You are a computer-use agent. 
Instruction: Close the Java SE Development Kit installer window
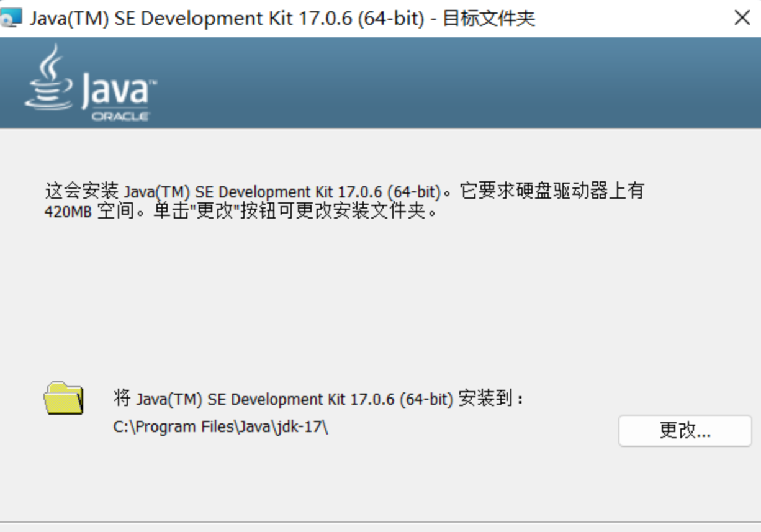click(742, 18)
